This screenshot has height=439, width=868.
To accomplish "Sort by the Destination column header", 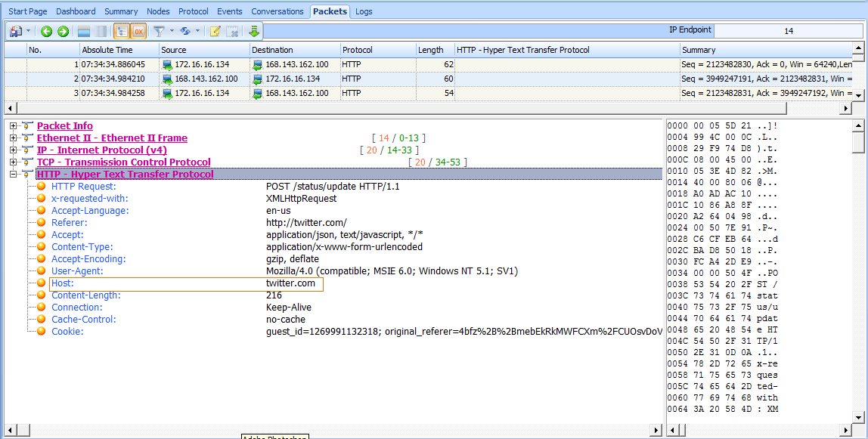I will [295, 50].
